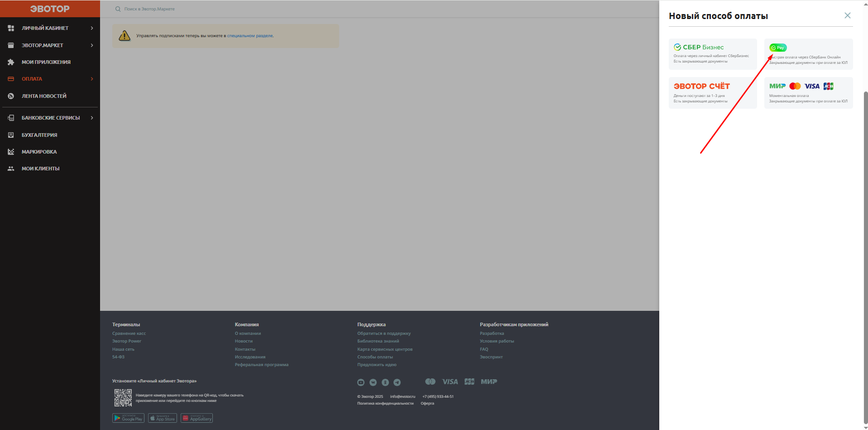Open Реферальная программа footer link
Viewport: 868px width, 430px height.
(x=261, y=365)
